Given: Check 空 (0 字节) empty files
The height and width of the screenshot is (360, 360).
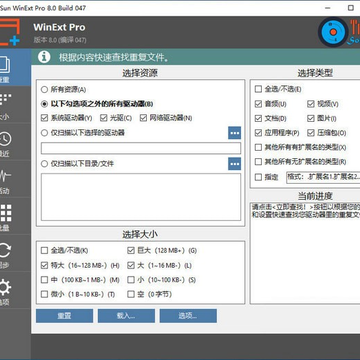Looking at the screenshot, I should pos(131,294).
